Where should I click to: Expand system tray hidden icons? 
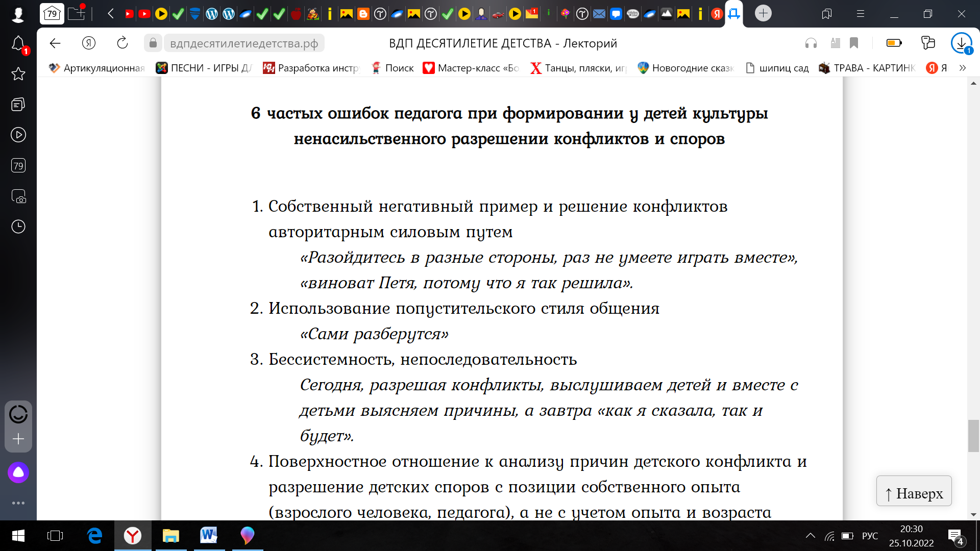[811, 536]
